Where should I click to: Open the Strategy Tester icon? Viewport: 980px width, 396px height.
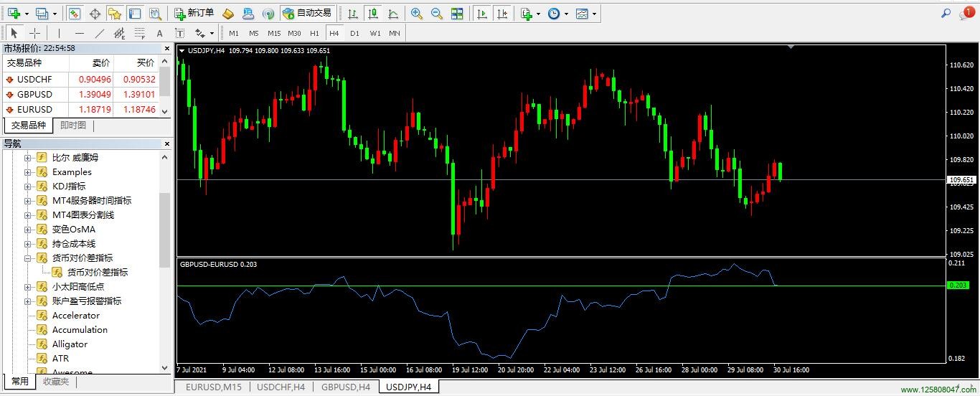pos(155,13)
